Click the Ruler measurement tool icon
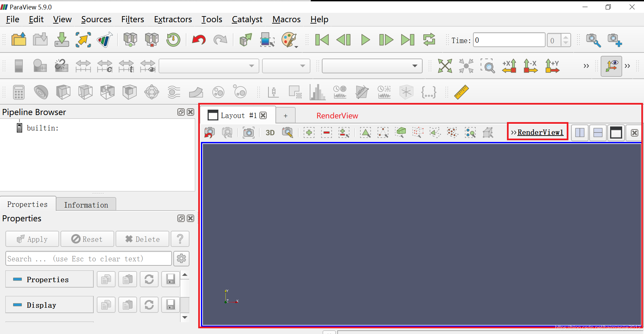The height and width of the screenshot is (334, 644). (461, 92)
